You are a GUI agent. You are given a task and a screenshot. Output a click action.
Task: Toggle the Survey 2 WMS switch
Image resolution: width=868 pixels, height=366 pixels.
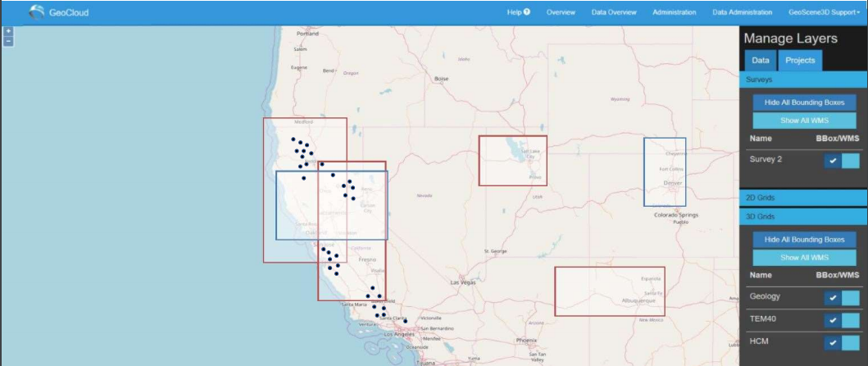pyautogui.click(x=851, y=162)
